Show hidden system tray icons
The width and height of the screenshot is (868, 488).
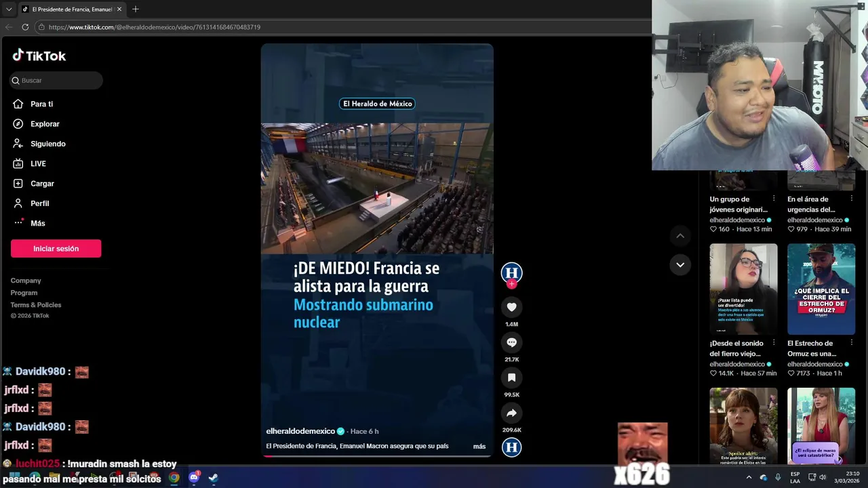pos(749,477)
